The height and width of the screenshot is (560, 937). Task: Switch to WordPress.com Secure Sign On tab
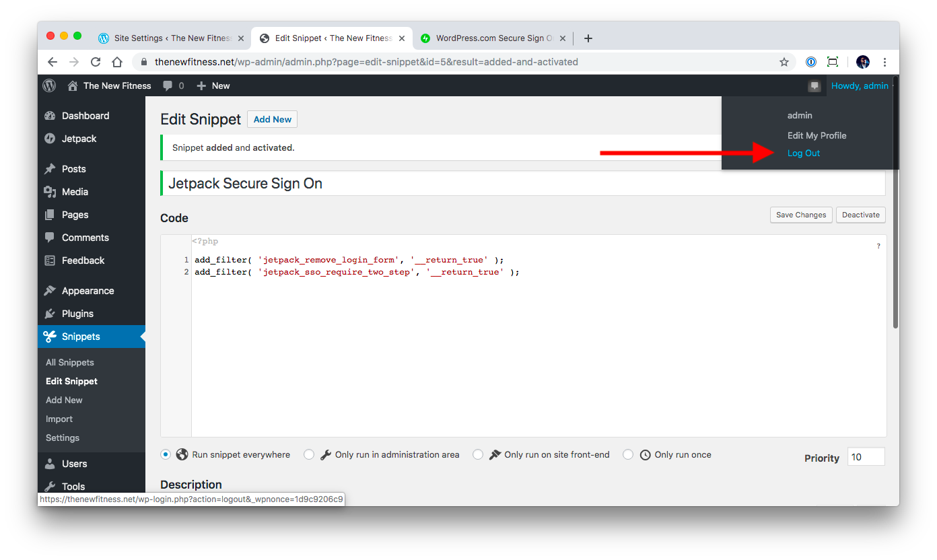point(495,38)
